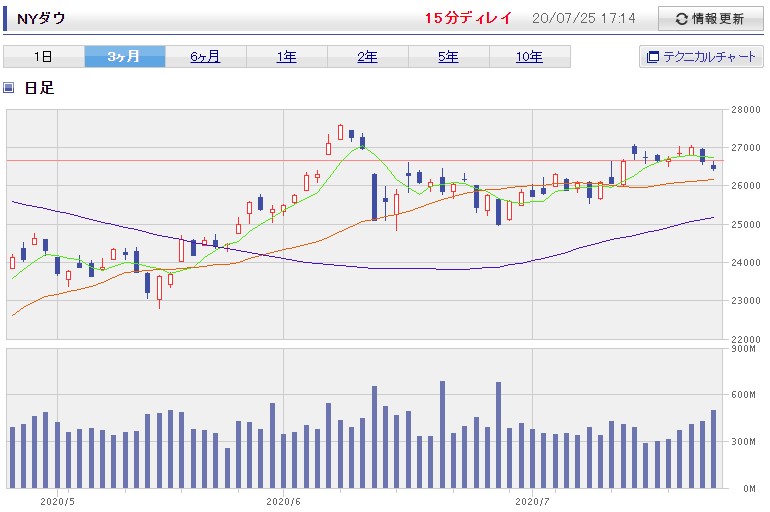Screen dimensions: 770x512
Task: Click the 25000 price axis label
Action: pos(746,224)
